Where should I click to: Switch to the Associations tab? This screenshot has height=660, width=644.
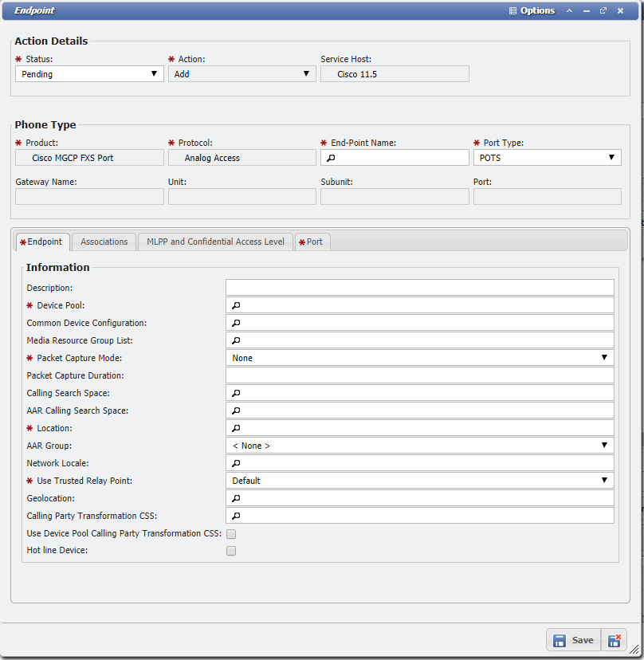(x=104, y=242)
